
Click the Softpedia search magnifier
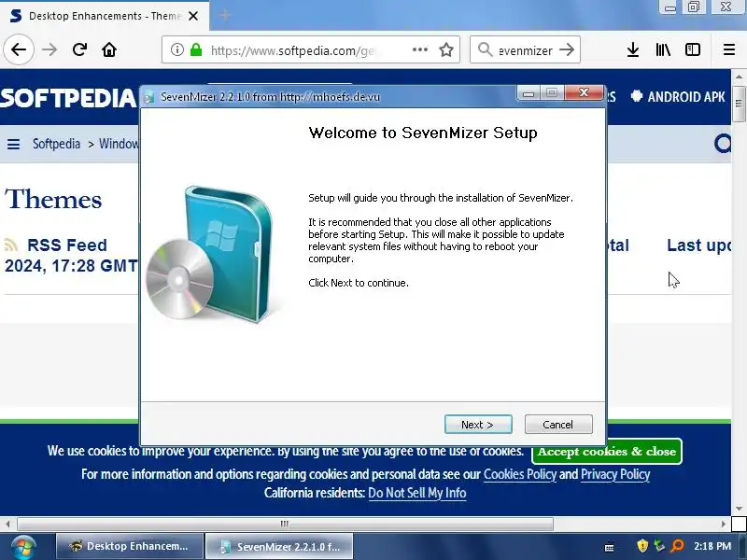722,144
